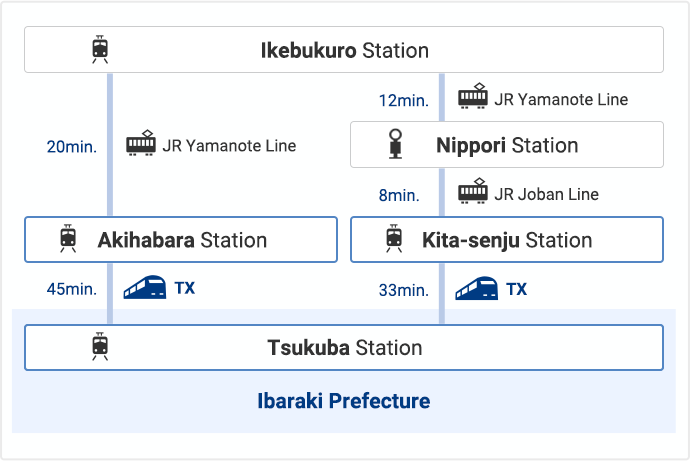Select the Ikebukuro Station label
690x461 pixels.
click(x=345, y=50)
